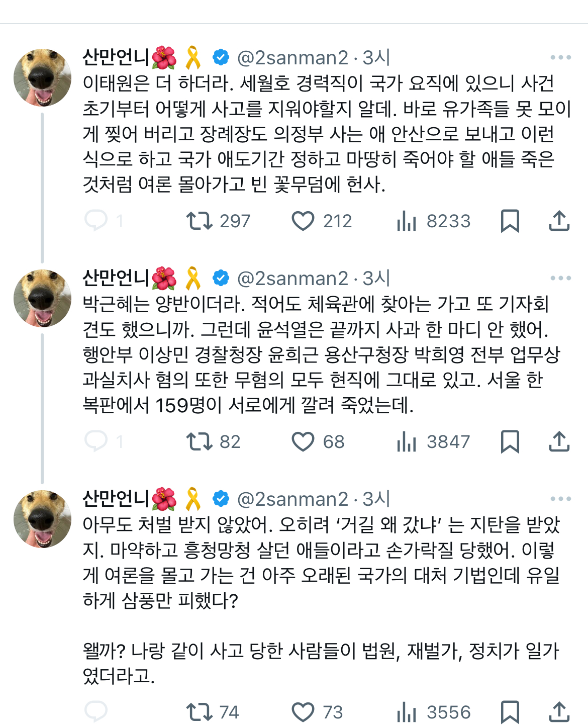
Task: Bookmark the first tweet about 이태원
Action: [510, 221]
